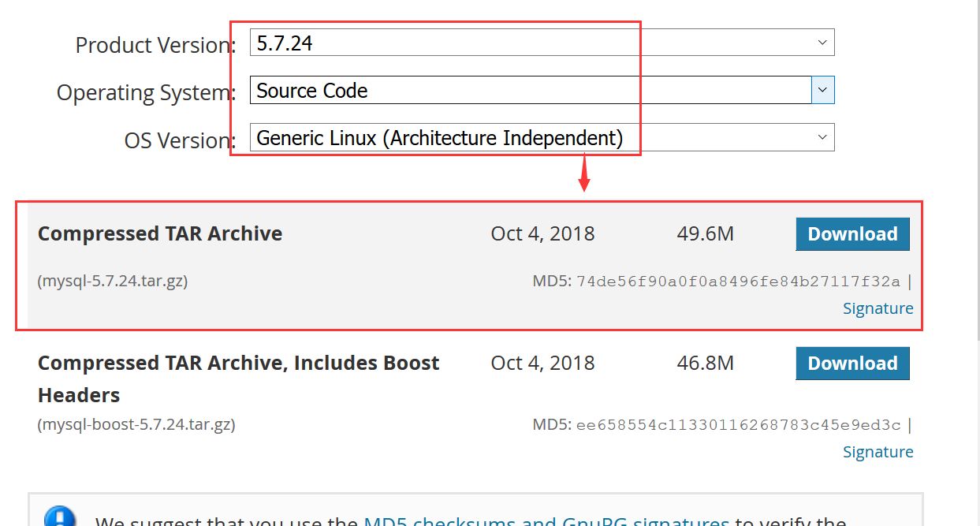Open Signature link for mysql-5.7.24.tar.gz

(x=878, y=308)
